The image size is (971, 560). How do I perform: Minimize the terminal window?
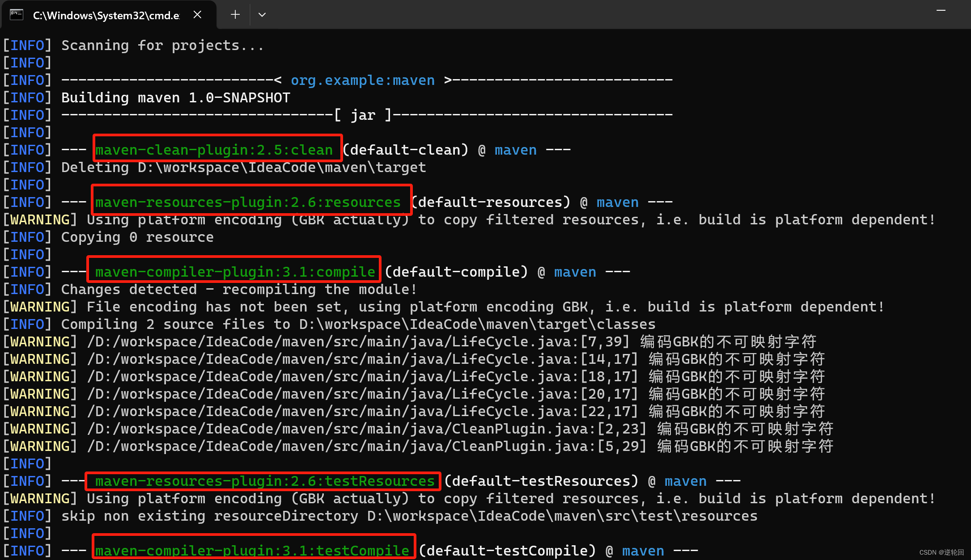point(941,10)
